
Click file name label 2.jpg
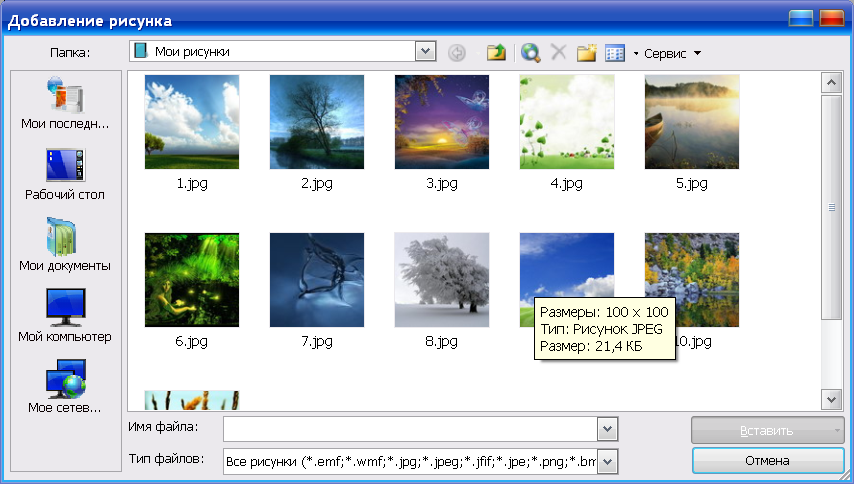coord(317,183)
